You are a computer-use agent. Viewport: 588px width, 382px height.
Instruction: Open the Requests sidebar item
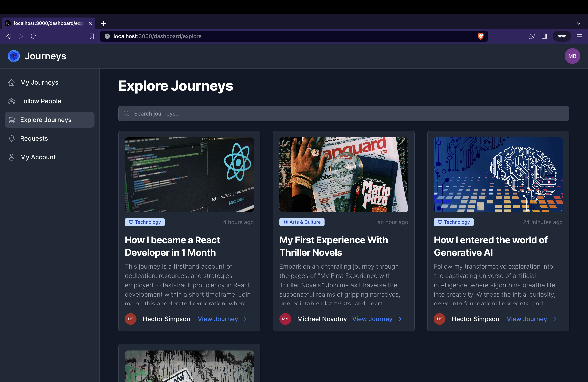34,138
